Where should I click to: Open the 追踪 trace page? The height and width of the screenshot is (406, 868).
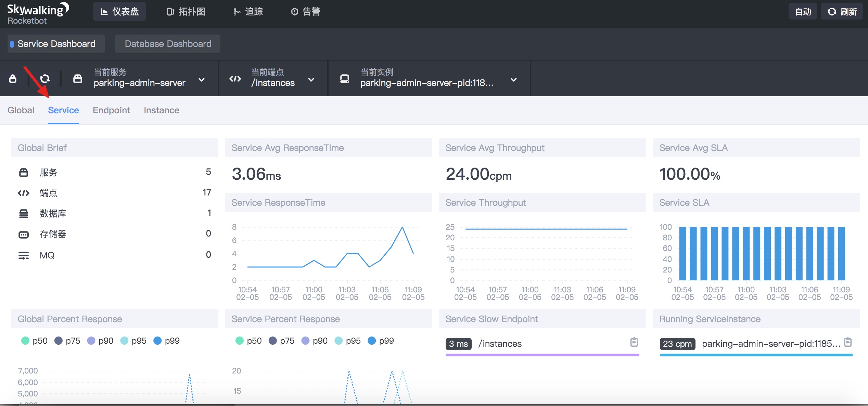click(x=248, y=12)
